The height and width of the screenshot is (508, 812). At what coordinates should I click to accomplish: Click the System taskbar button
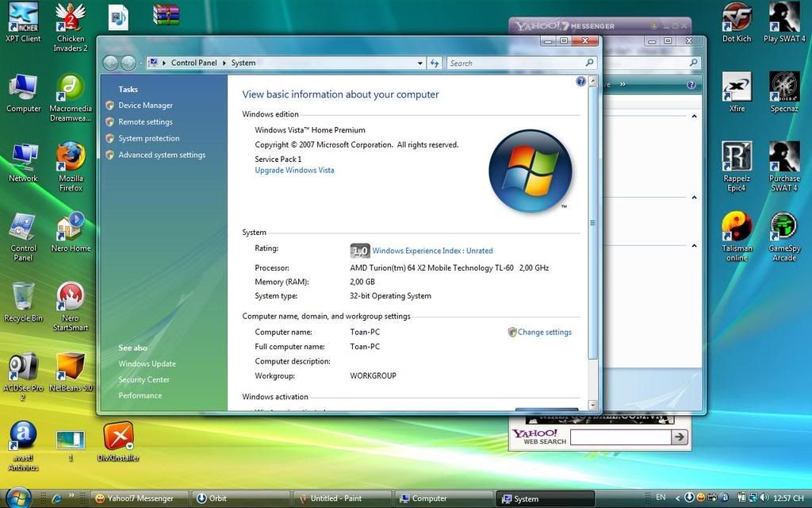point(546,498)
